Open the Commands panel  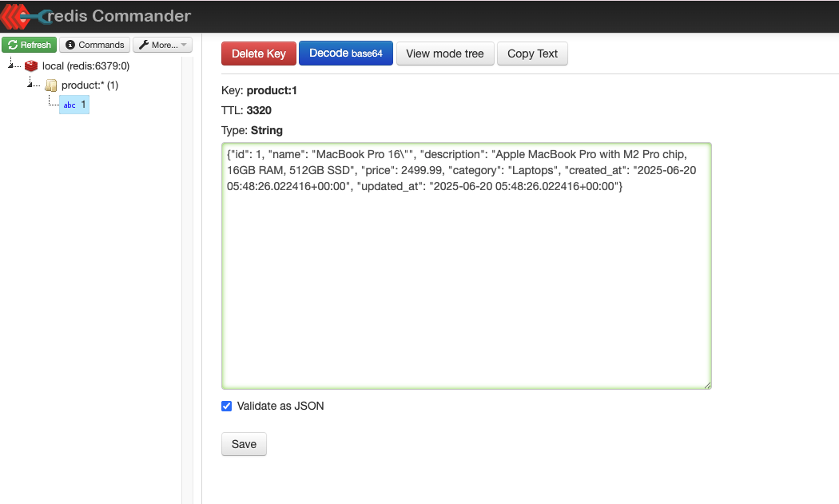(95, 45)
